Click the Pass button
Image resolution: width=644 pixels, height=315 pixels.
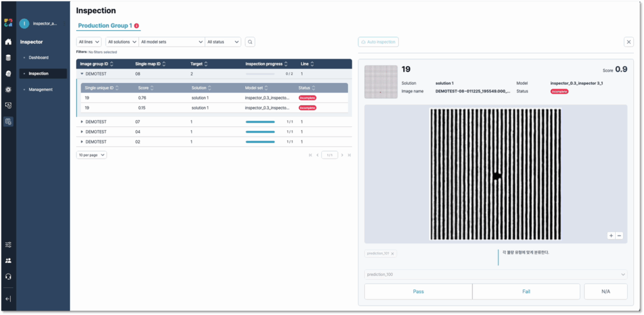click(x=418, y=292)
